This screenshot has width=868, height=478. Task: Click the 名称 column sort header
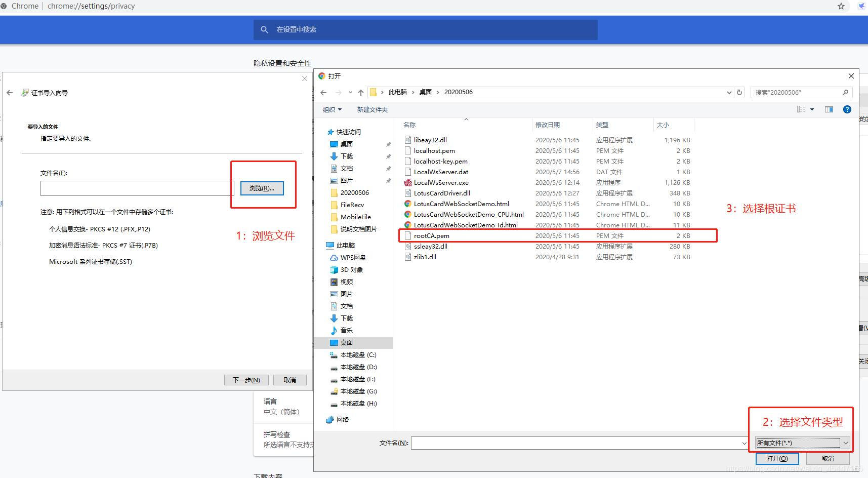click(408, 125)
